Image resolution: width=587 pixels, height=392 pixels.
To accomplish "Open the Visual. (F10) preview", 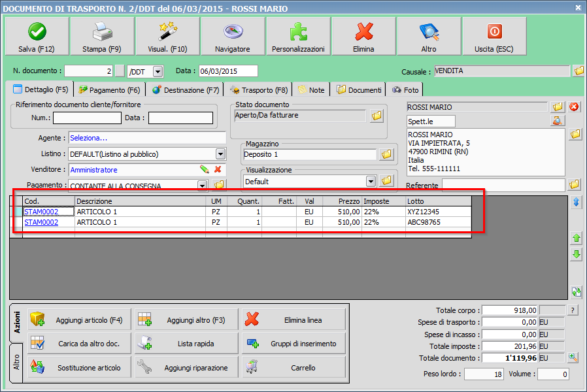I will pos(167,37).
